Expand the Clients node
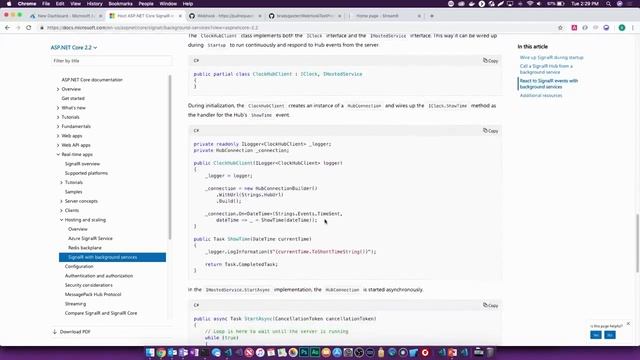Viewport: 640px width, 360px height. [x=61, y=211]
